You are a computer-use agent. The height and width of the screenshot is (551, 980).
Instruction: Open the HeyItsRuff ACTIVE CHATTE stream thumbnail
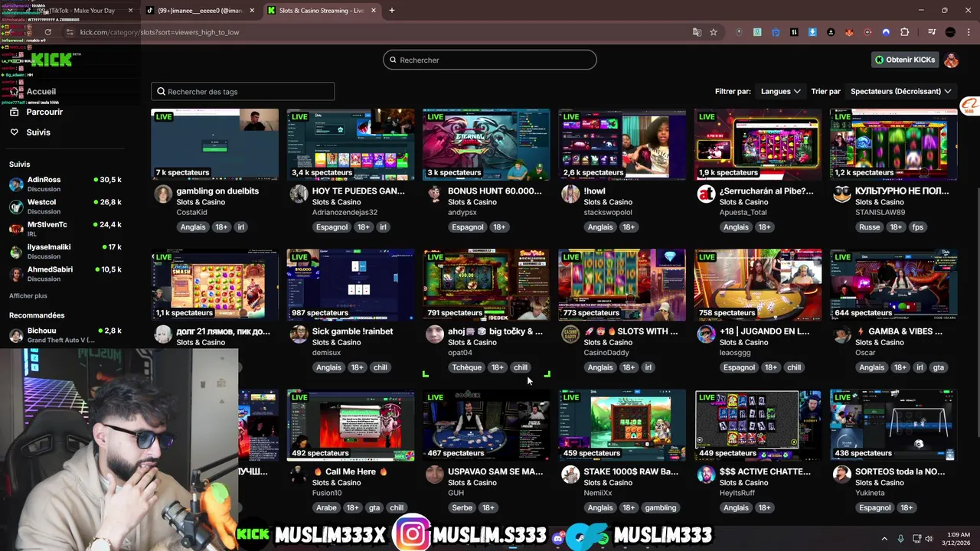click(758, 425)
